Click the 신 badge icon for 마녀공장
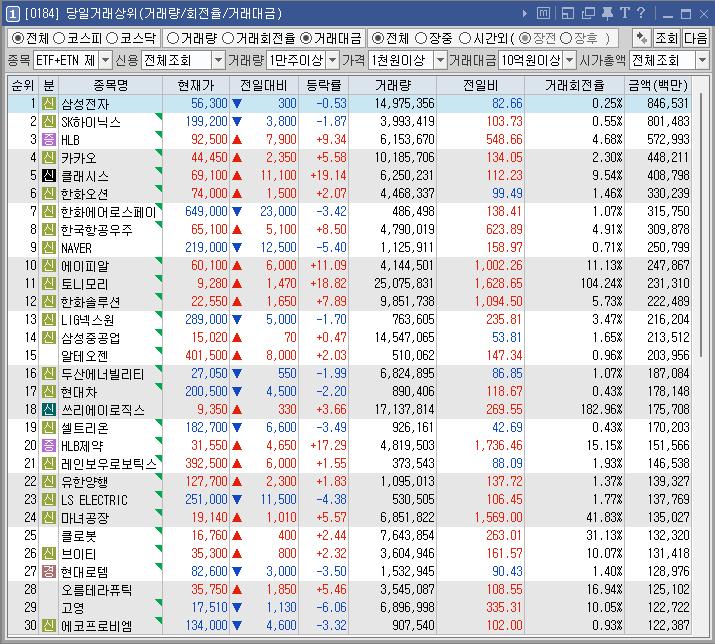The height and width of the screenshot is (644, 715). pyautogui.click(x=49, y=518)
